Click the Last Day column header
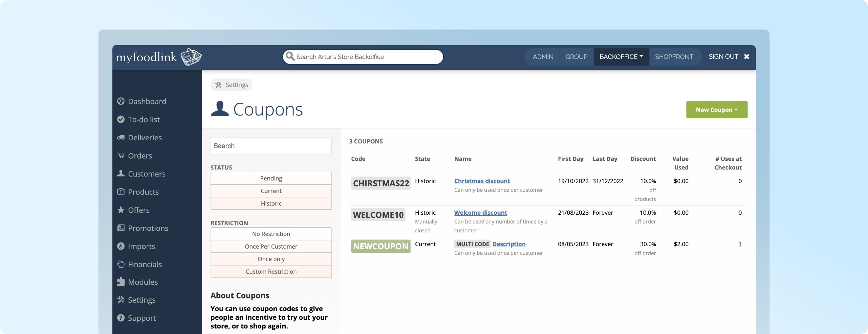Screen dimensions: 868x334 click(605, 159)
